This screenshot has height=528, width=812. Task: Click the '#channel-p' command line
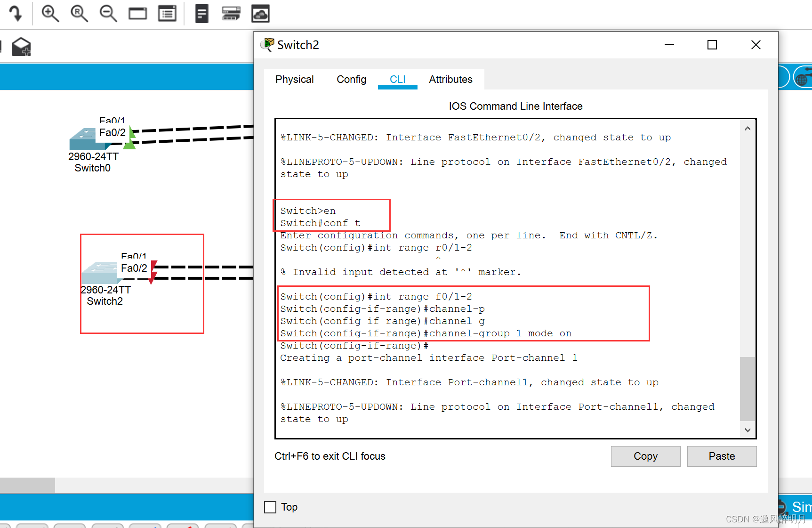coord(383,309)
